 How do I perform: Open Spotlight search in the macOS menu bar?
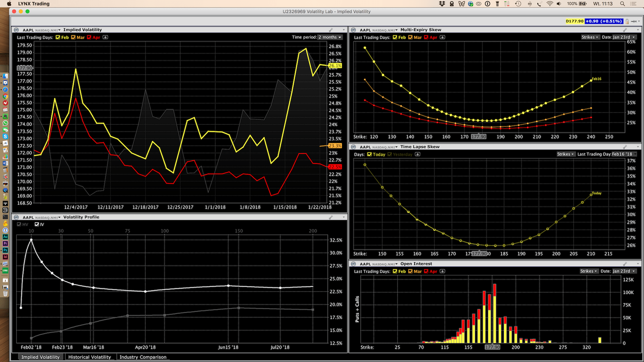click(x=623, y=4)
